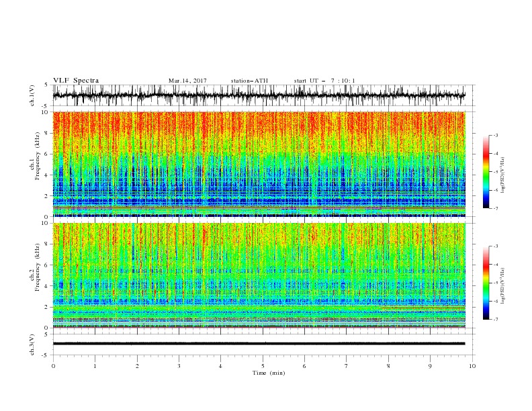Click the "VLF Spectra" plot title

[76, 81]
